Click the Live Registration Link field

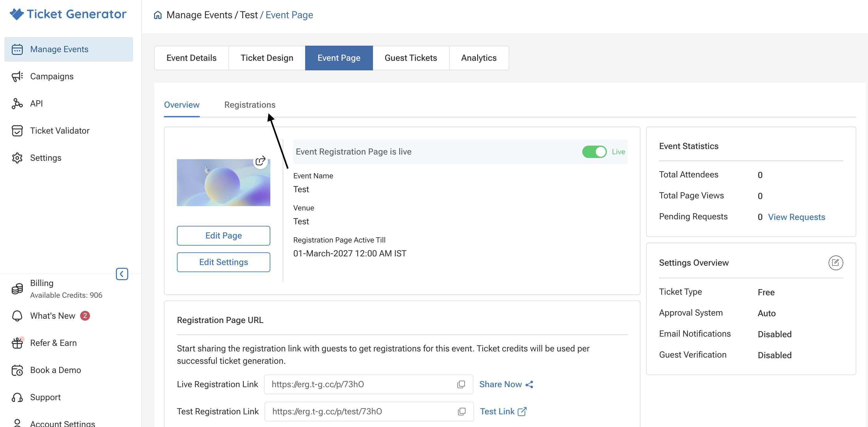click(x=368, y=384)
